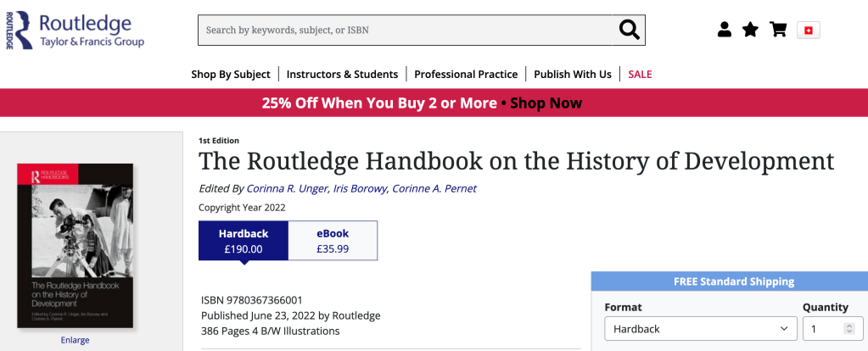Click Enlarge under the book cover
The image size is (868, 351).
[75, 340]
